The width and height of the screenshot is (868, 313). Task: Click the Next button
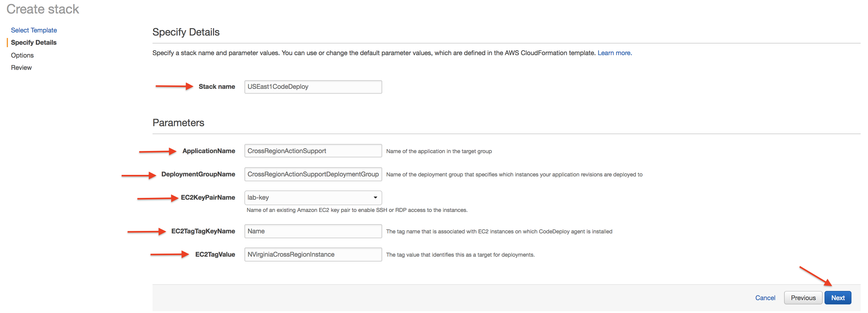[x=837, y=298]
